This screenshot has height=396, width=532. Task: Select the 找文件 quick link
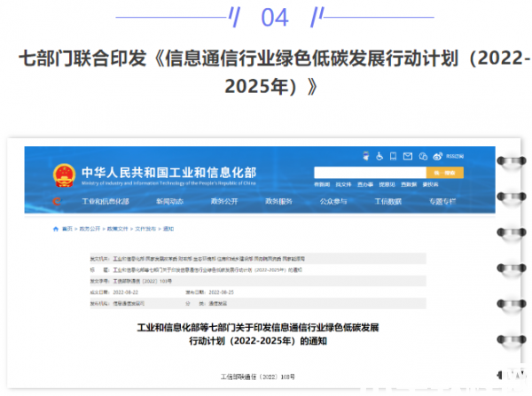[343, 184]
